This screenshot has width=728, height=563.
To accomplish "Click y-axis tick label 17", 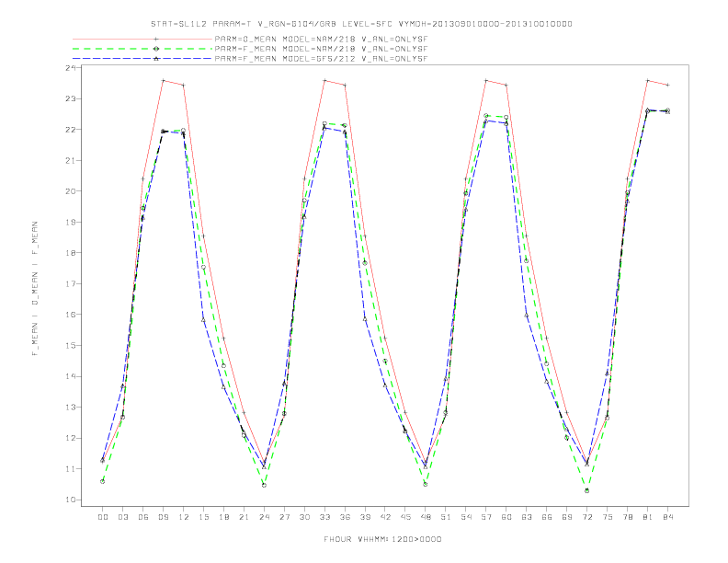I will click(x=71, y=284).
